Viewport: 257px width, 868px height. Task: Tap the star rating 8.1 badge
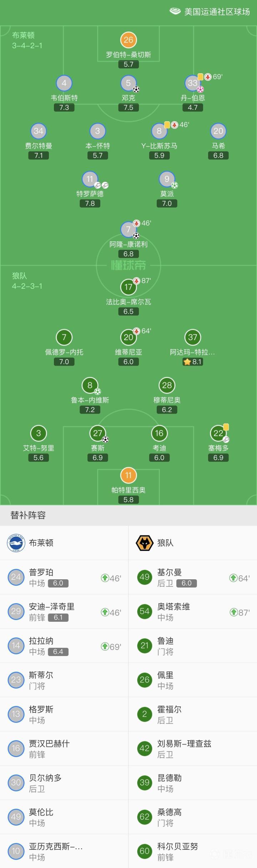point(193,362)
